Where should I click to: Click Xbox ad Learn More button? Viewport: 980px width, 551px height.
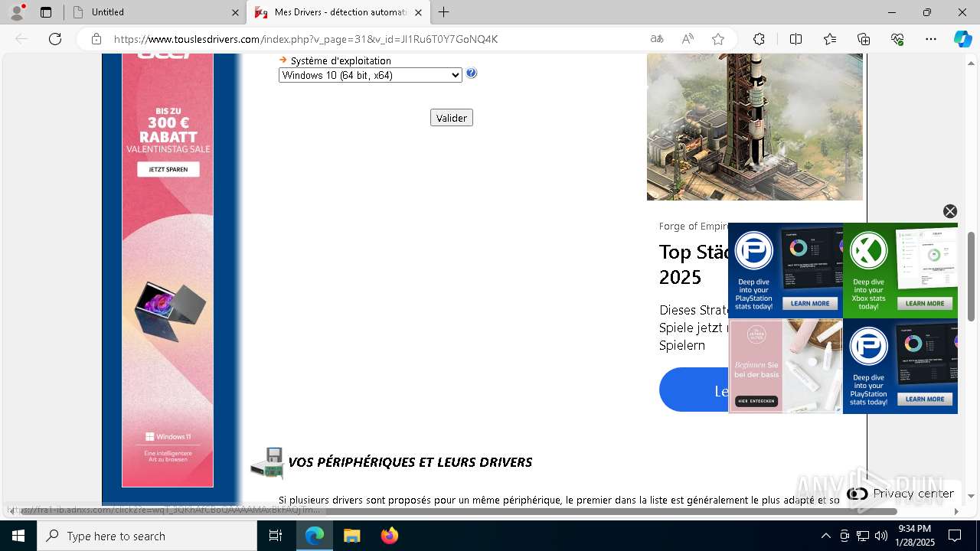925,304
